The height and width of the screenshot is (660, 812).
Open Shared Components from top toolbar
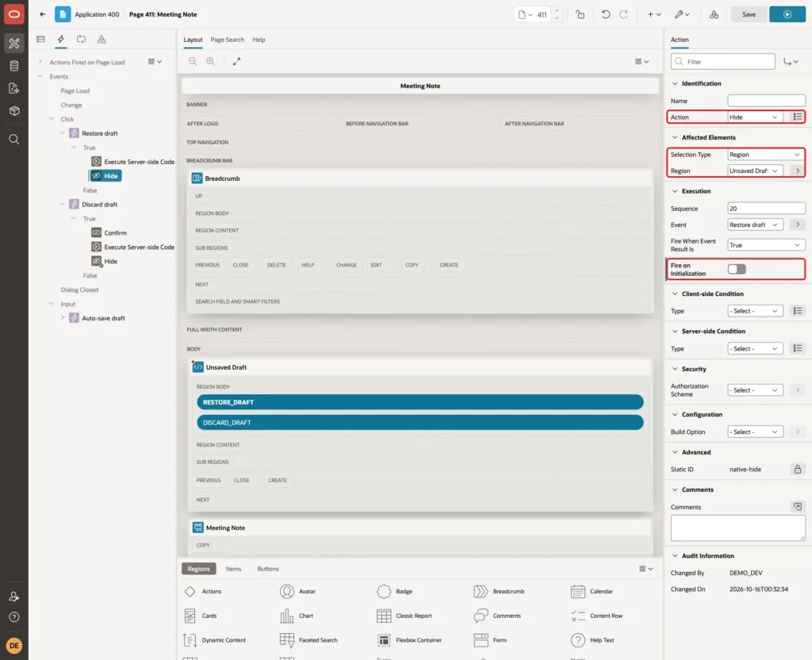(714, 14)
